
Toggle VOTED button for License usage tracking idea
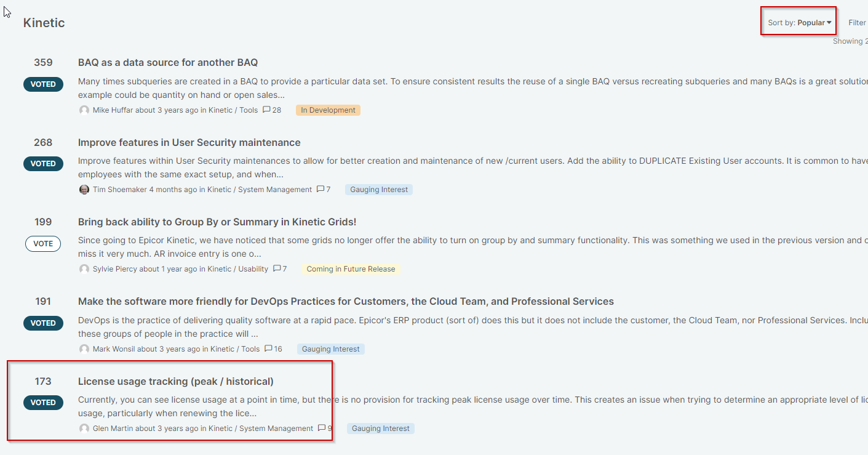pyautogui.click(x=43, y=403)
